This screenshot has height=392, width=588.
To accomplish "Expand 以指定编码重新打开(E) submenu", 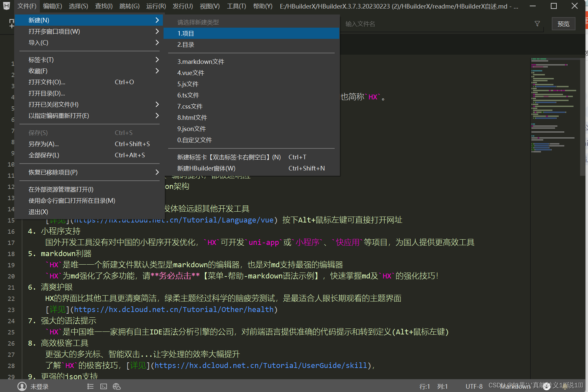I will [x=157, y=116].
